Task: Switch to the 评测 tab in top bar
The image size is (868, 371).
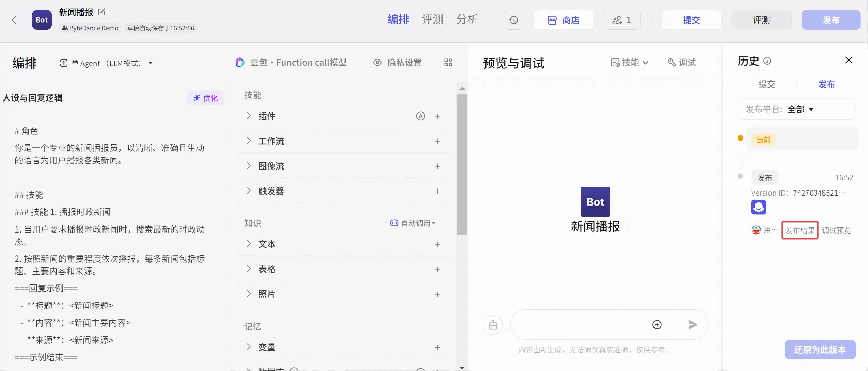Action: pos(433,19)
